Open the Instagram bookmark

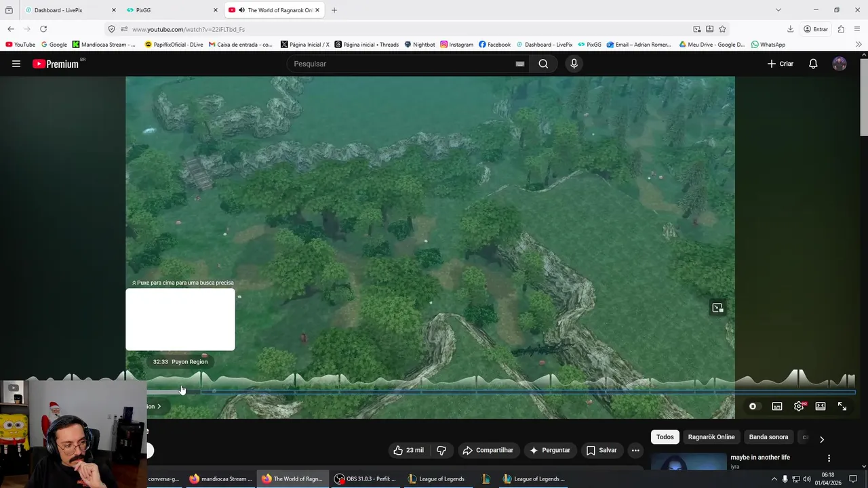click(456, 45)
